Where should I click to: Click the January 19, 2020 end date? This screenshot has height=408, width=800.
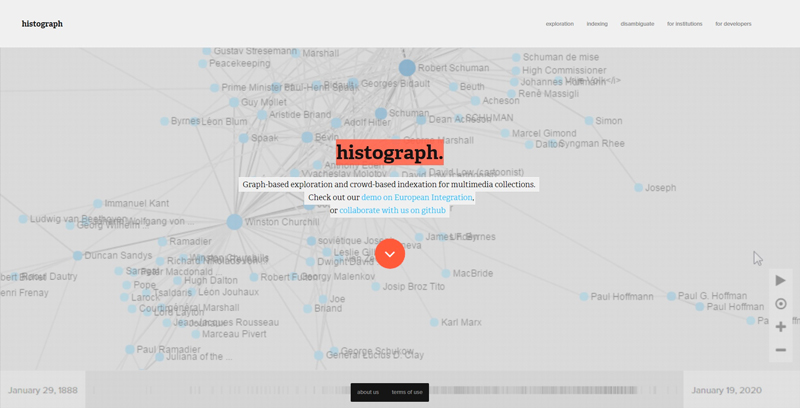point(727,390)
